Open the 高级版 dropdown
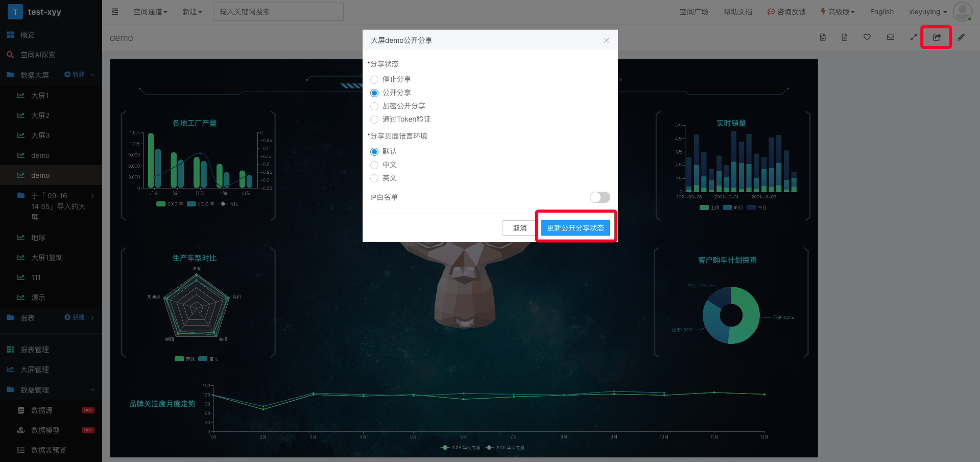 [x=838, y=12]
